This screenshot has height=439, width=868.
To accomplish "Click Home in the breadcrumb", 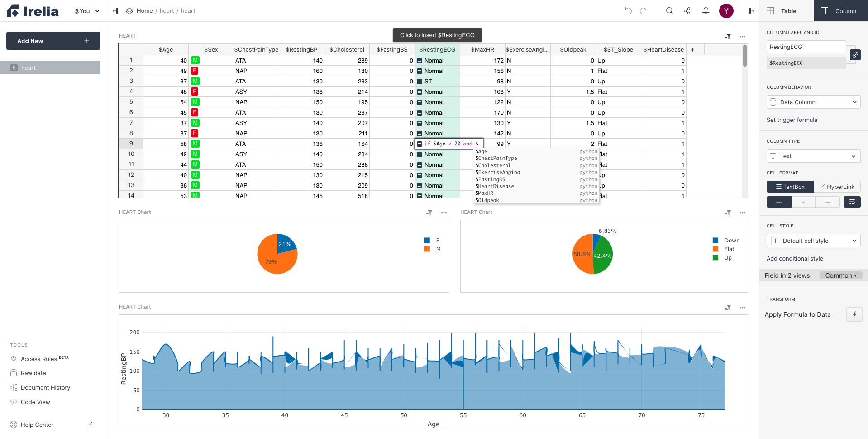I will [x=144, y=11].
